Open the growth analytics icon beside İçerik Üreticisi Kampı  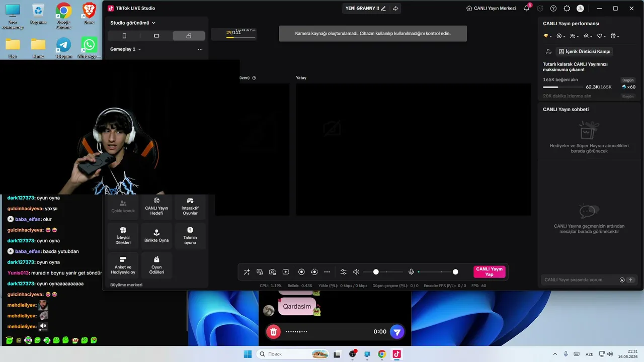[548, 51]
